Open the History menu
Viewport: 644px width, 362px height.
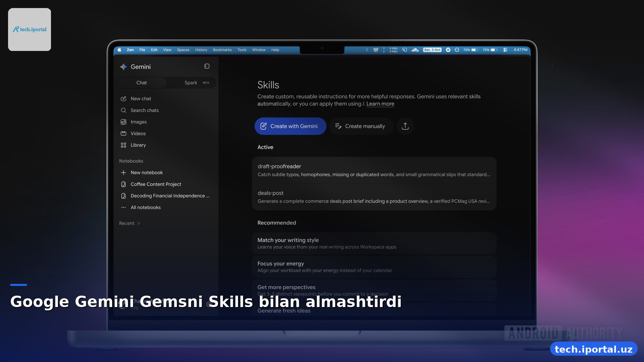[x=201, y=50]
